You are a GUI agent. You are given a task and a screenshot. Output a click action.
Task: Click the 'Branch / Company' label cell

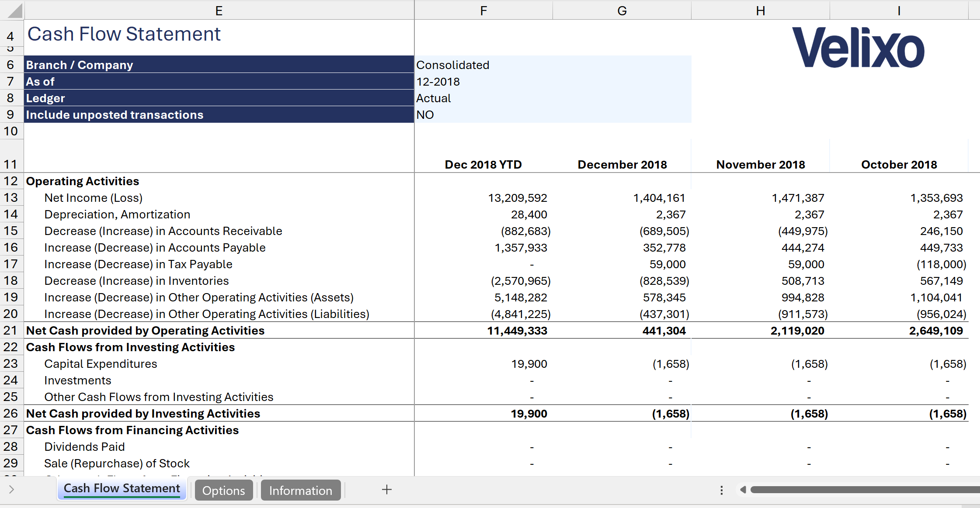(x=219, y=65)
